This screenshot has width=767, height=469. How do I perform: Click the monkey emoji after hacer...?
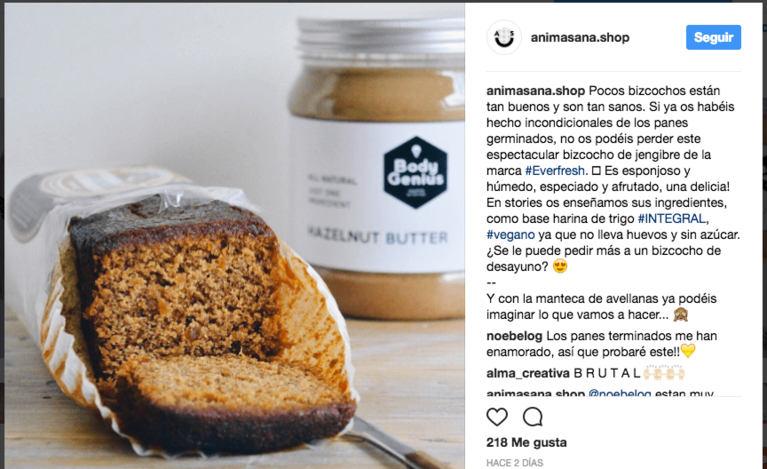(680, 314)
